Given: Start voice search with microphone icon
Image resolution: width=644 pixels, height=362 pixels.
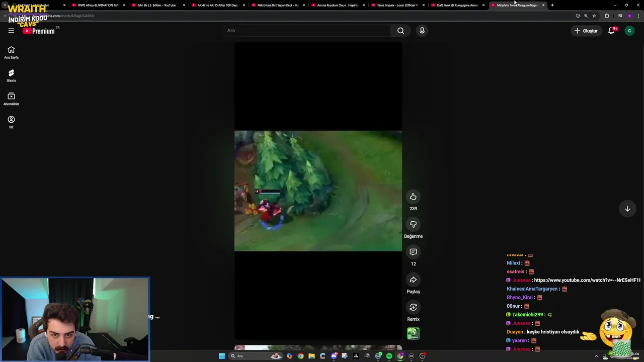Looking at the screenshot, I should (422, 31).
